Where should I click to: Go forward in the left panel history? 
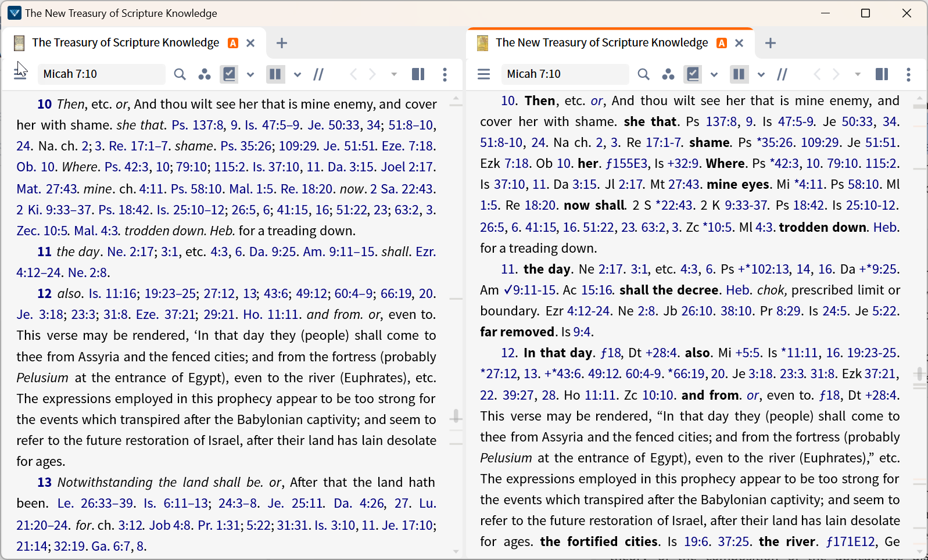(372, 74)
